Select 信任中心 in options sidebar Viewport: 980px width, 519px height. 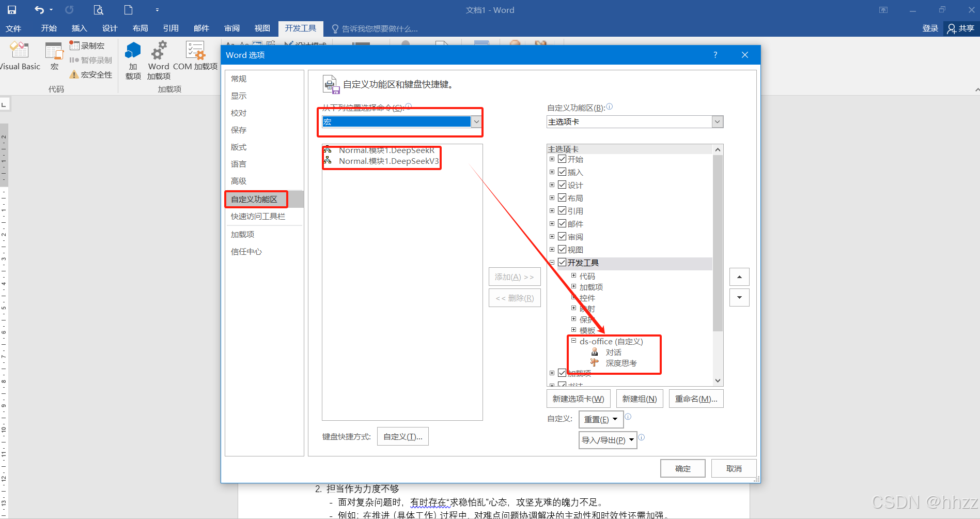pyautogui.click(x=246, y=251)
